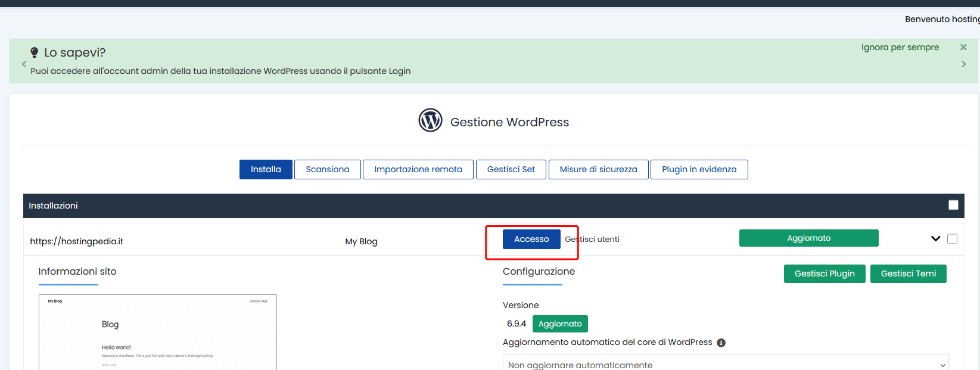Click Gestisci Temi button
980x370 pixels.
(909, 273)
